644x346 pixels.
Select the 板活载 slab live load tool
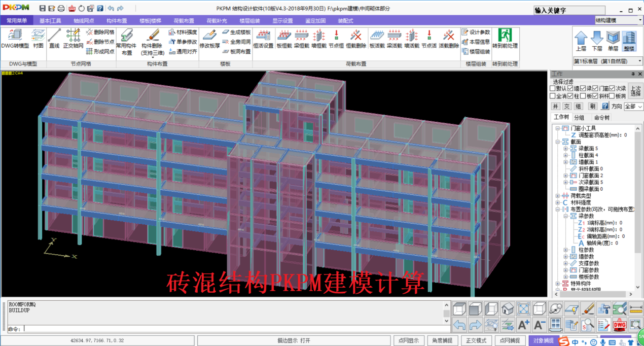coord(377,39)
